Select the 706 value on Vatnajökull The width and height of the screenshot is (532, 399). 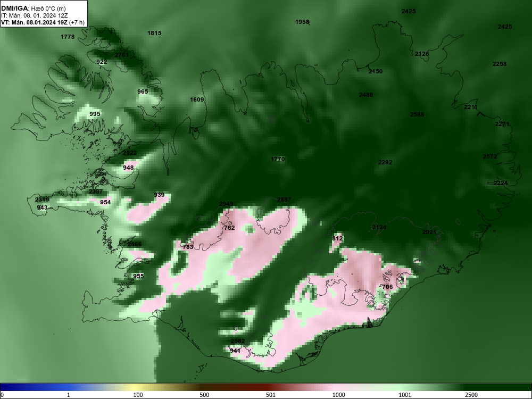pos(387,287)
